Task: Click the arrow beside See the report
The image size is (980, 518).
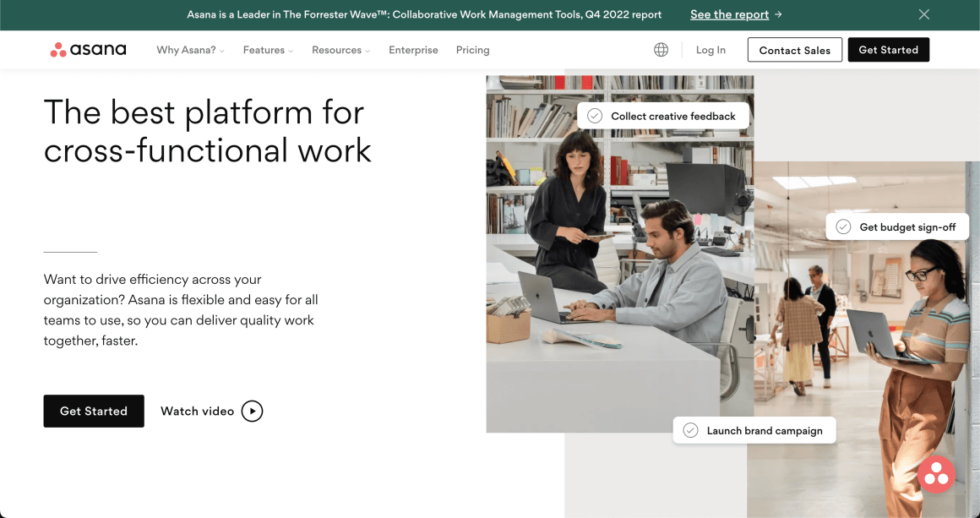Action: pyautogui.click(x=778, y=14)
